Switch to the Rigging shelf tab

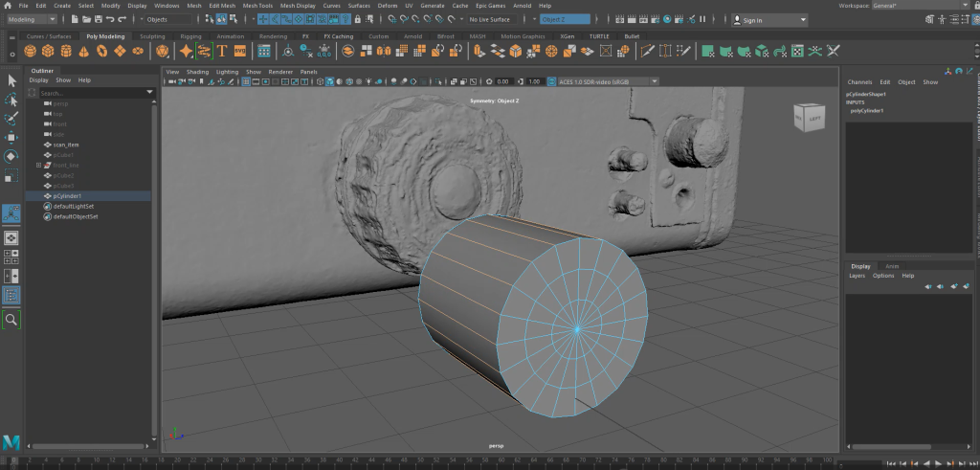pyautogui.click(x=190, y=36)
